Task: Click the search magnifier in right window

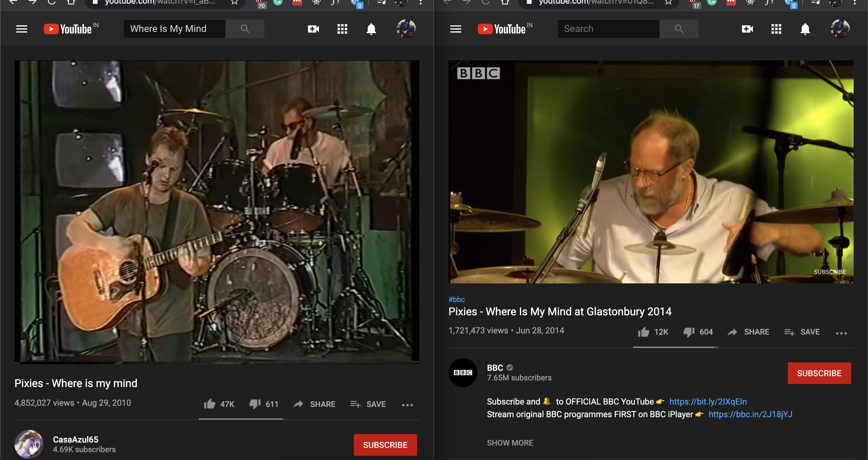Action: pos(679,29)
